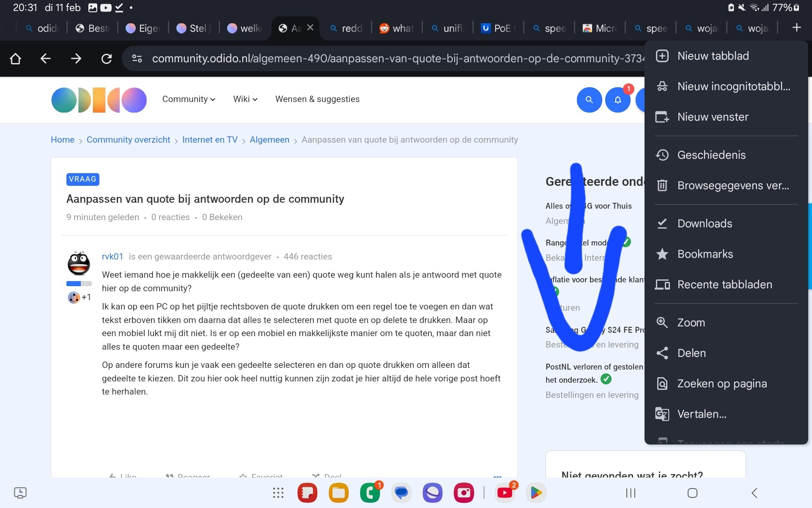Open the camera app in taskbar
Image resolution: width=812 pixels, height=508 pixels.
coord(464,493)
